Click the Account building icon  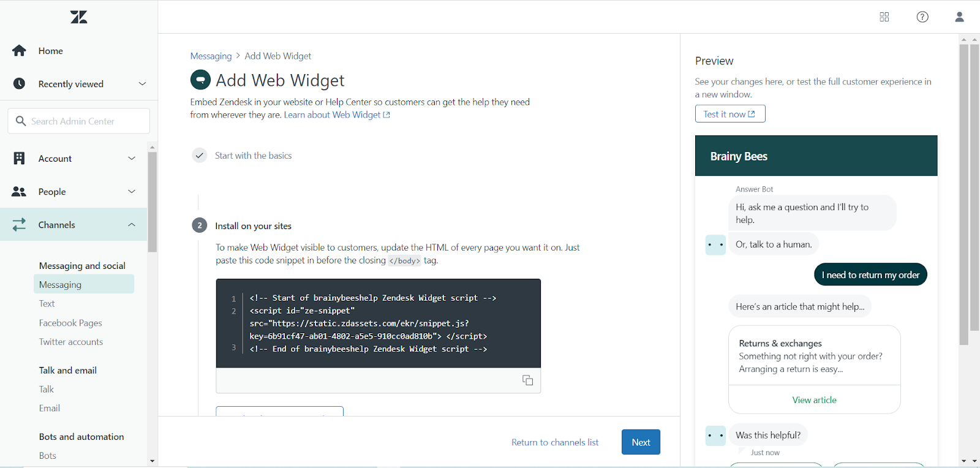[x=20, y=159]
